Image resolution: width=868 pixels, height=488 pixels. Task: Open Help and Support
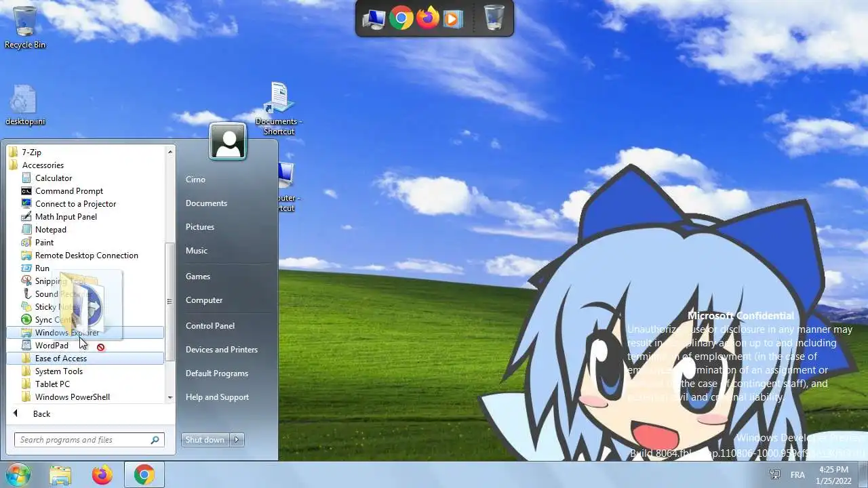(217, 397)
